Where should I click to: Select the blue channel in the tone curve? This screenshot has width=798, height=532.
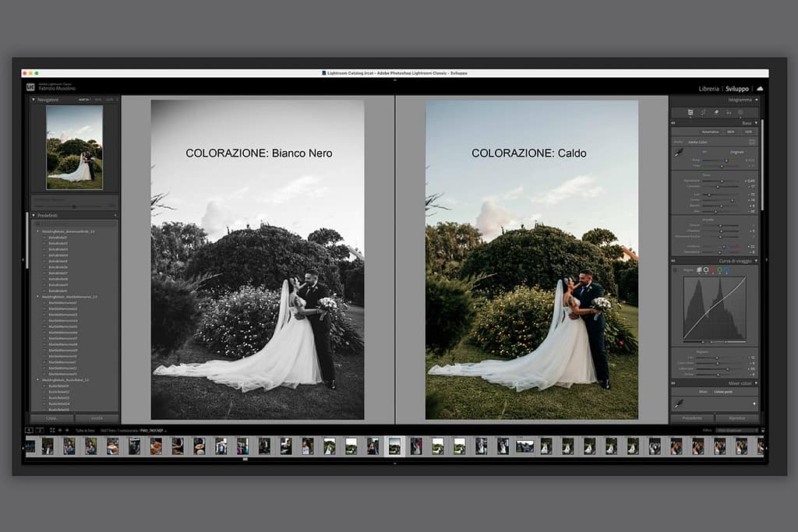point(726,268)
